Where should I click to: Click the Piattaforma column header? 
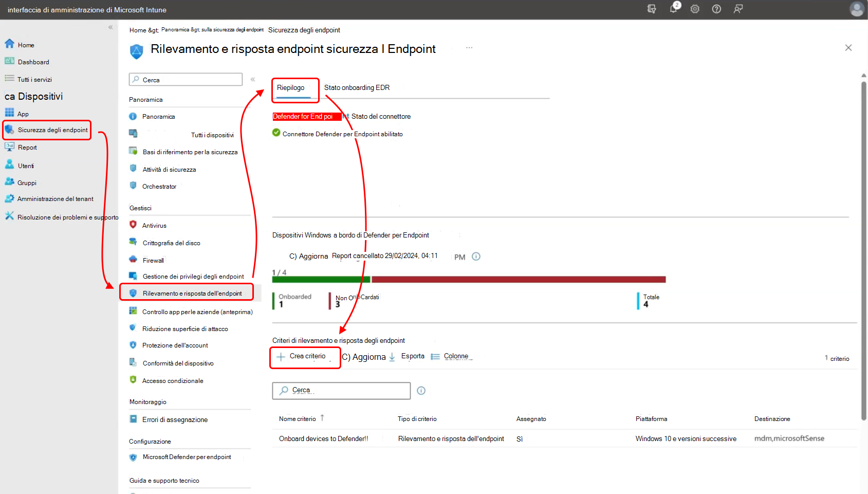tap(651, 419)
